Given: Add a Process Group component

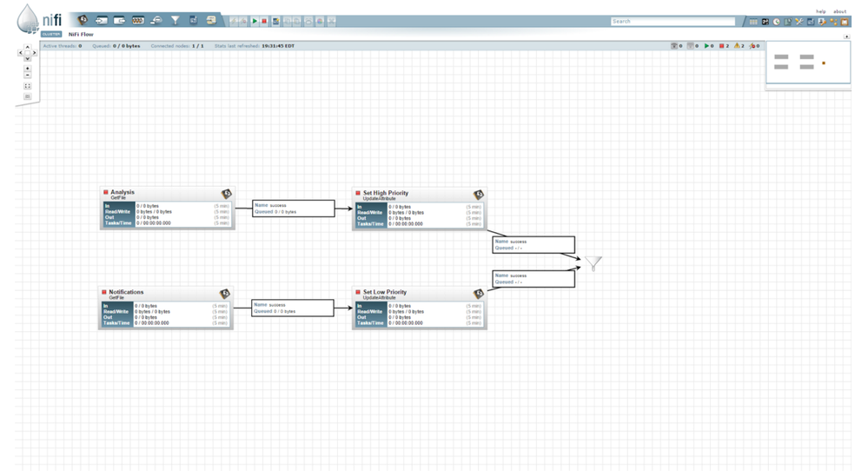Looking at the screenshot, I should pos(138,21).
